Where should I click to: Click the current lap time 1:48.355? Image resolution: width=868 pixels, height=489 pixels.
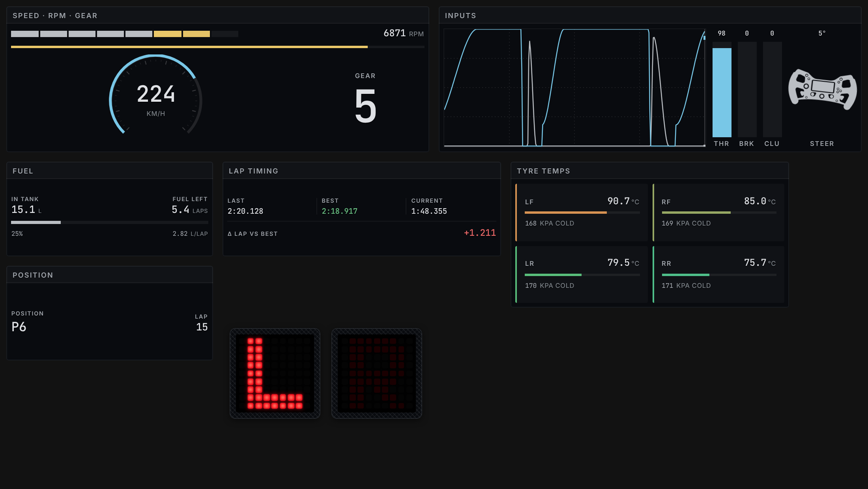[x=429, y=211]
